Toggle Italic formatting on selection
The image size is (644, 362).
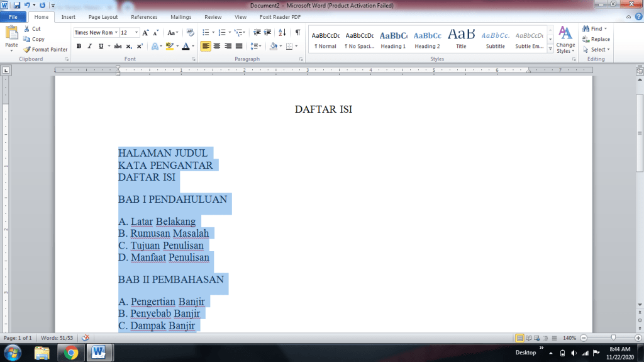[x=89, y=46]
